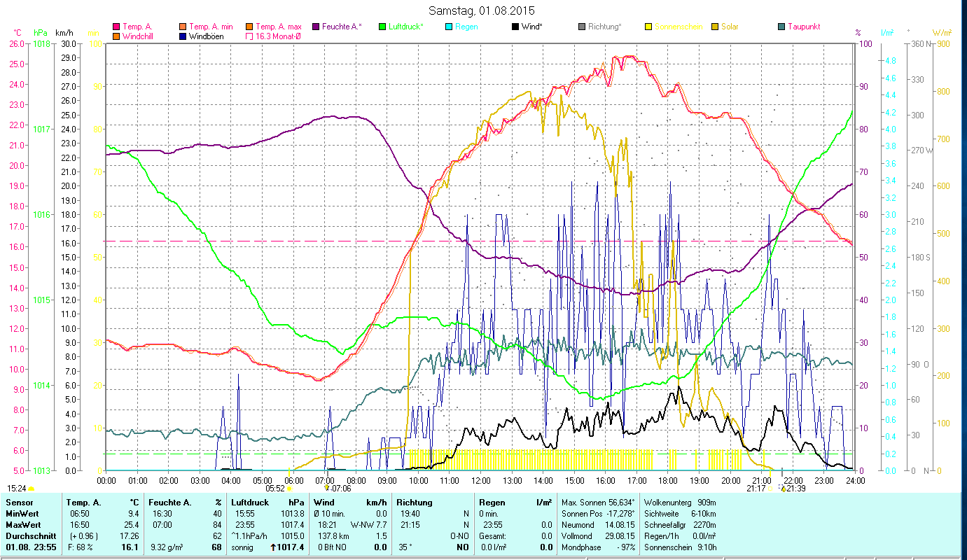Click the Taupunkt legend label
967x560 pixels.
(x=804, y=27)
